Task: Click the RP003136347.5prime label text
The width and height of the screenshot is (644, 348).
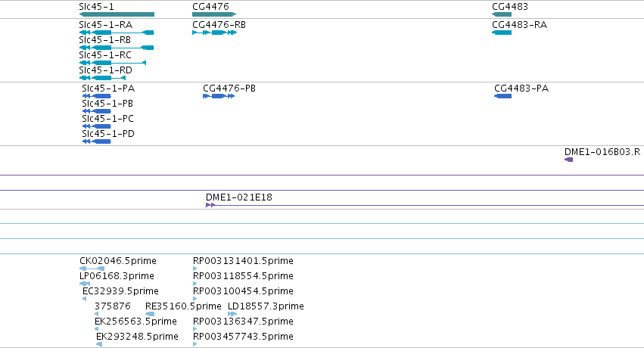Action: [x=244, y=322]
